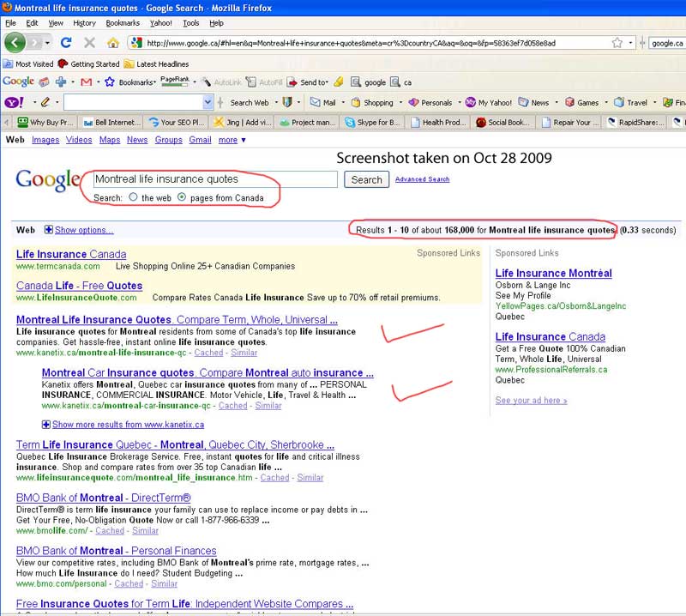Open the "Advanced Search" link
Image resolution: width=686 pixels, height=616 pixels.
422,179
